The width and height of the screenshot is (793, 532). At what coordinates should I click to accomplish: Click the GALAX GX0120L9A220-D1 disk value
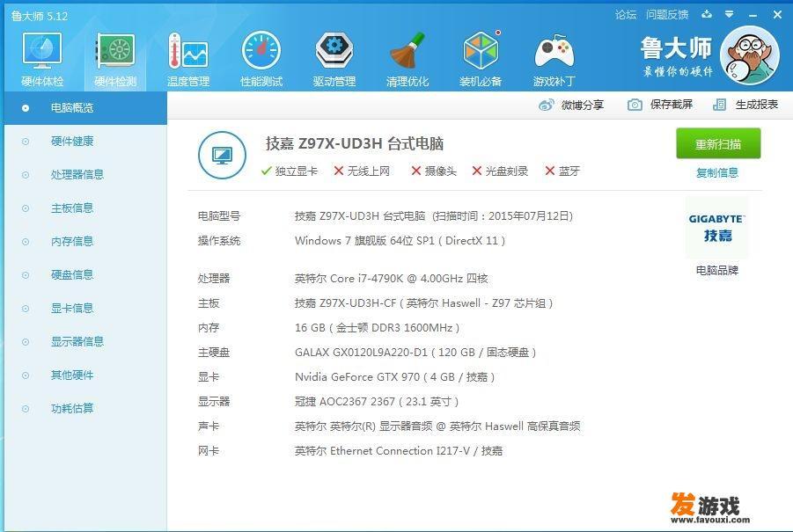pos(415,352)
